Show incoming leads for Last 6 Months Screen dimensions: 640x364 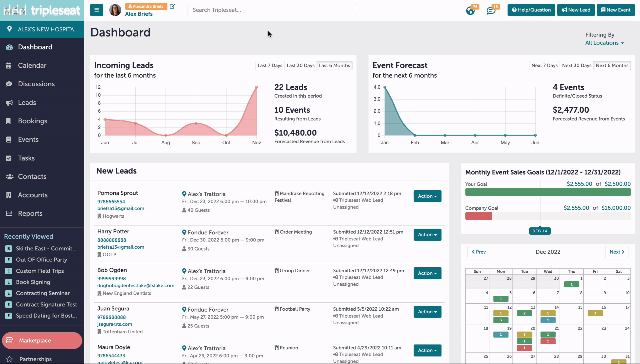tap(334, 65)
